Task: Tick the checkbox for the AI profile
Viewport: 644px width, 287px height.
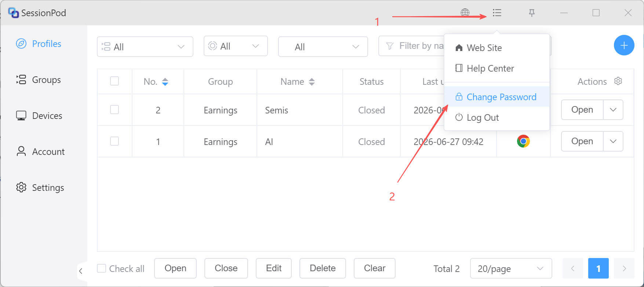Action: [114, 141]
